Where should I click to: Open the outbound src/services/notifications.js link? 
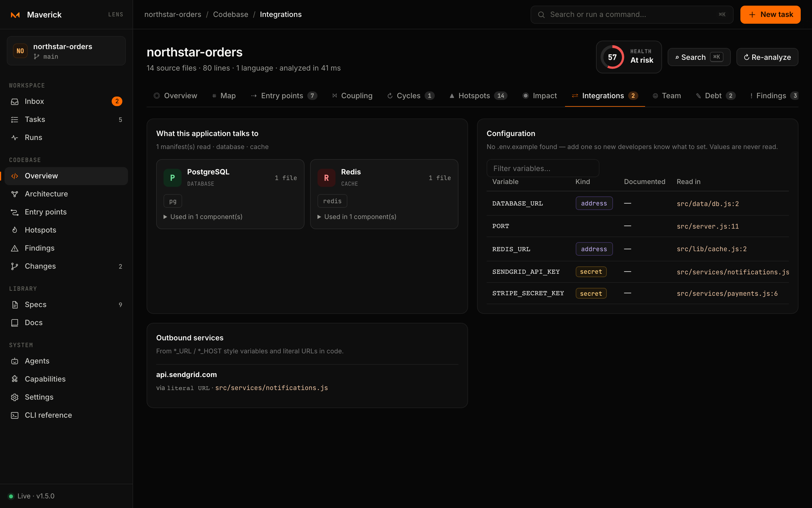click(272, 388)
